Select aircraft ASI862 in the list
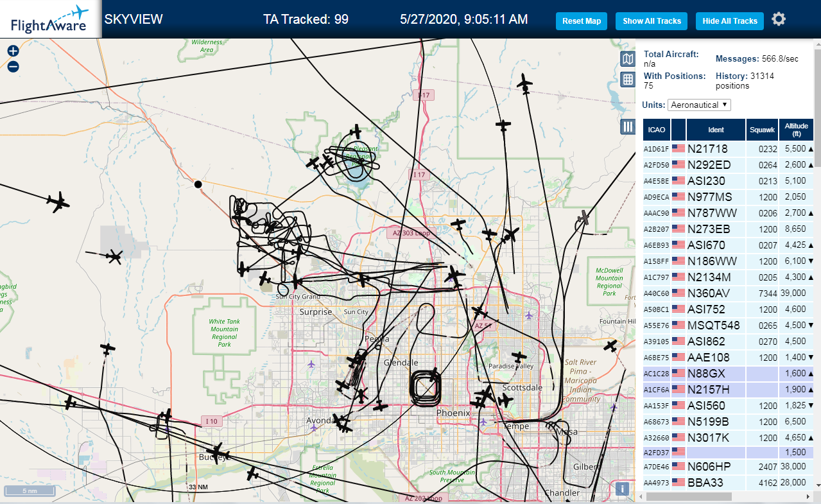The width and height of the screenshot is (821, 504). click(x=729, y=342)
